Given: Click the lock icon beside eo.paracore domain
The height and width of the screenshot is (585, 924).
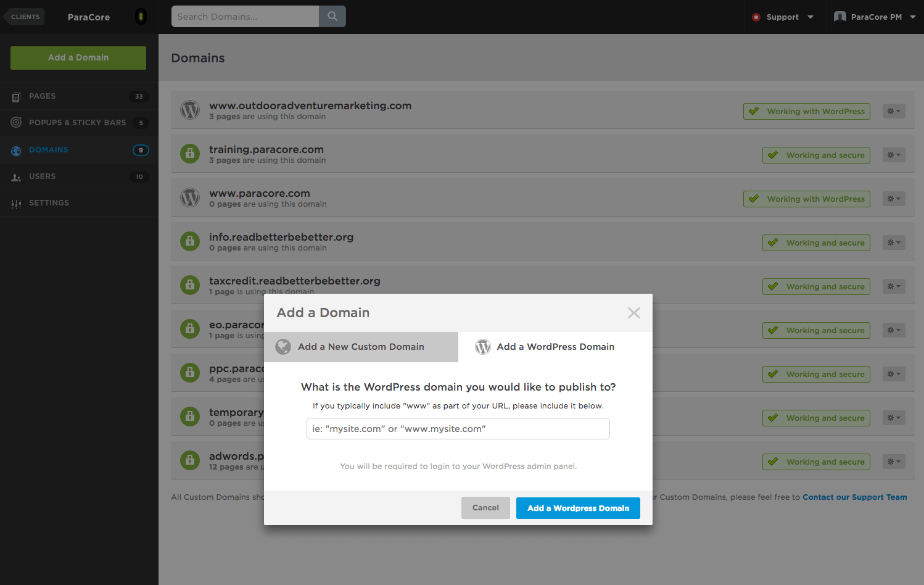Looking at the screenshot, I should (190, 329).
